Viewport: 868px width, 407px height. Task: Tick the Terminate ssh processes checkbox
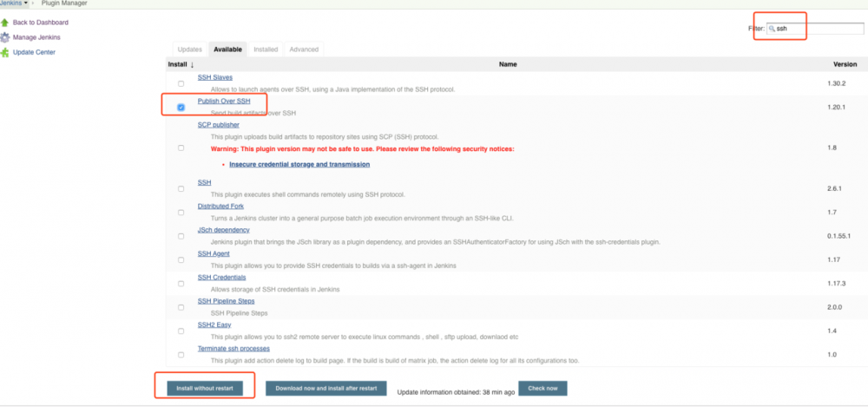[181, 355]
